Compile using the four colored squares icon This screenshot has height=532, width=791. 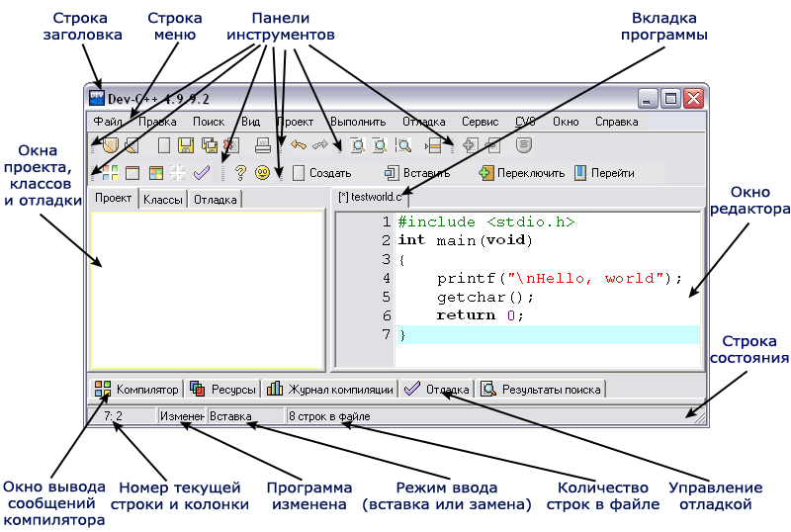click(110, 173)
